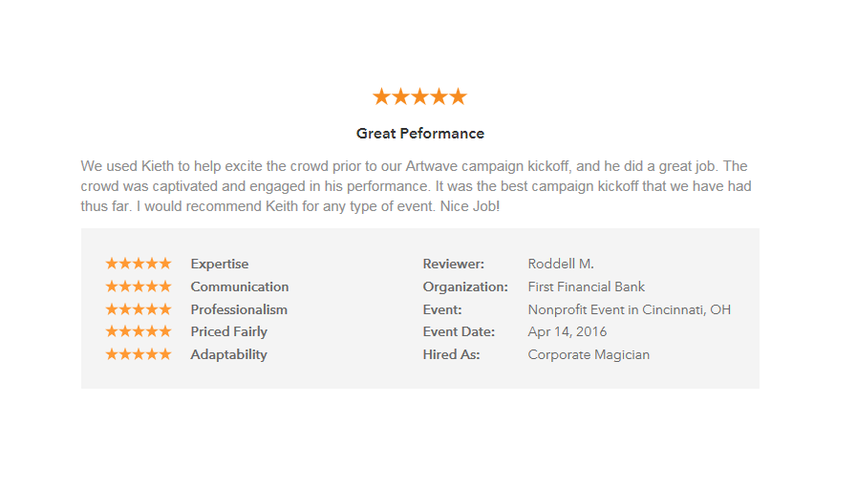Viewport: 857px width, 488px height.
Task: Click the Expertise label
Action: [x=219, y=264]
